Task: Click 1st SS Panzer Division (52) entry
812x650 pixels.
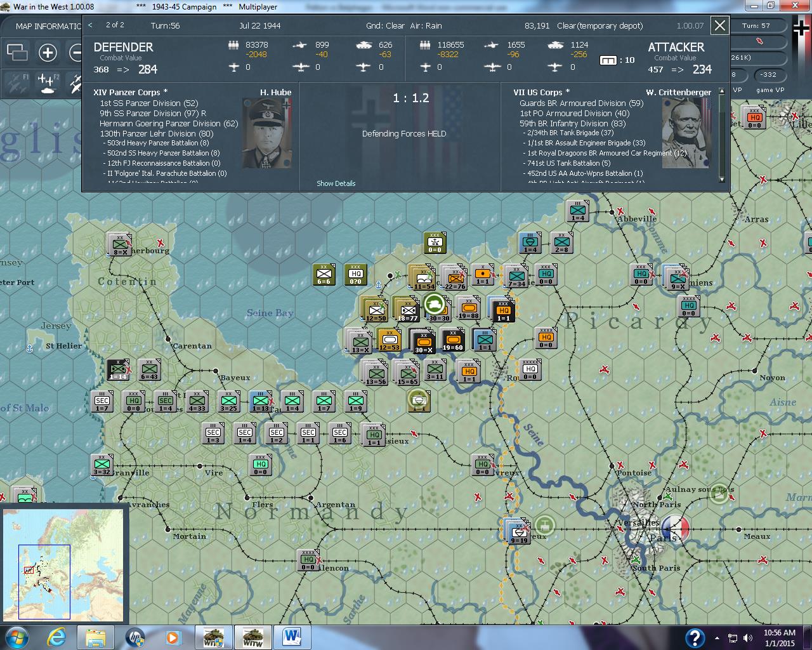Action: coord(149,103)
